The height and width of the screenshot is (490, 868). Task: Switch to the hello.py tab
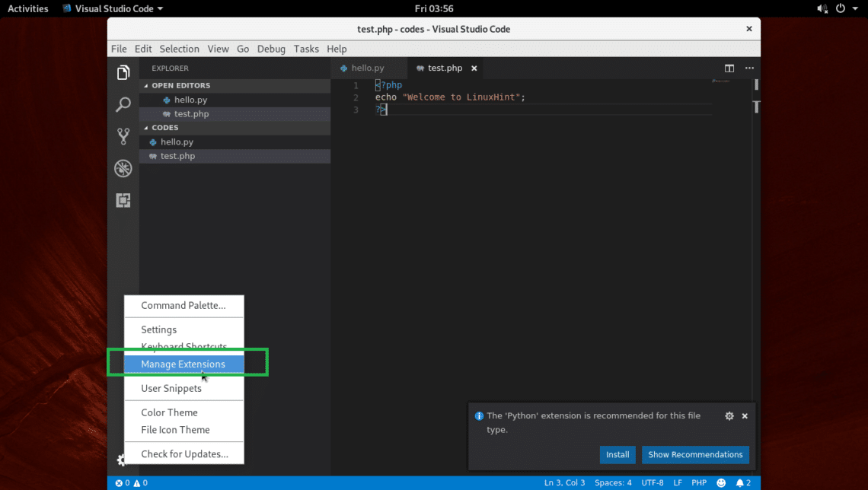click(x=367, y=68)
